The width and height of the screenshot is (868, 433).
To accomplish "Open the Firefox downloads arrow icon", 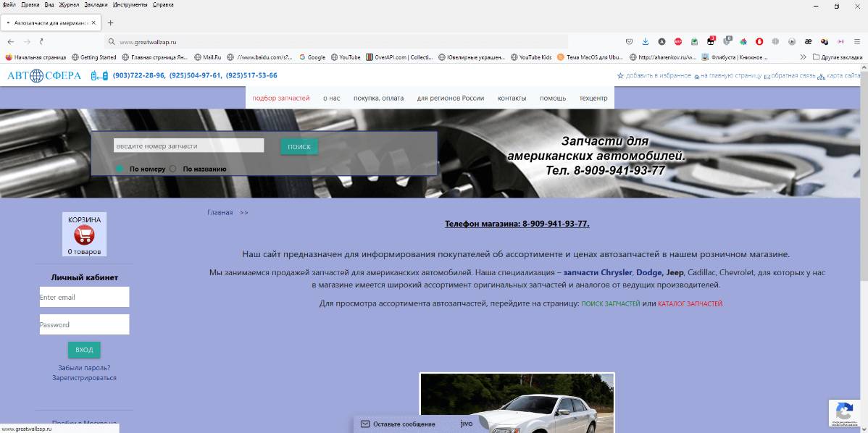I will pos(643,42).
